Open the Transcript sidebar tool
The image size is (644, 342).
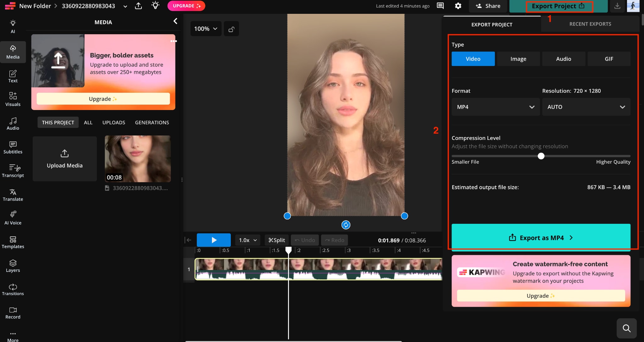[x=13, y=171]
